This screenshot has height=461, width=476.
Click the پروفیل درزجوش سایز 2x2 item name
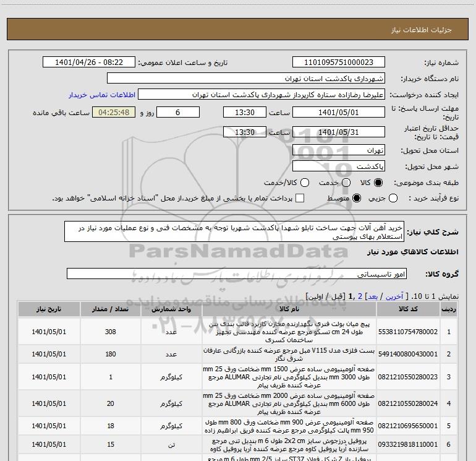(289, 445)
